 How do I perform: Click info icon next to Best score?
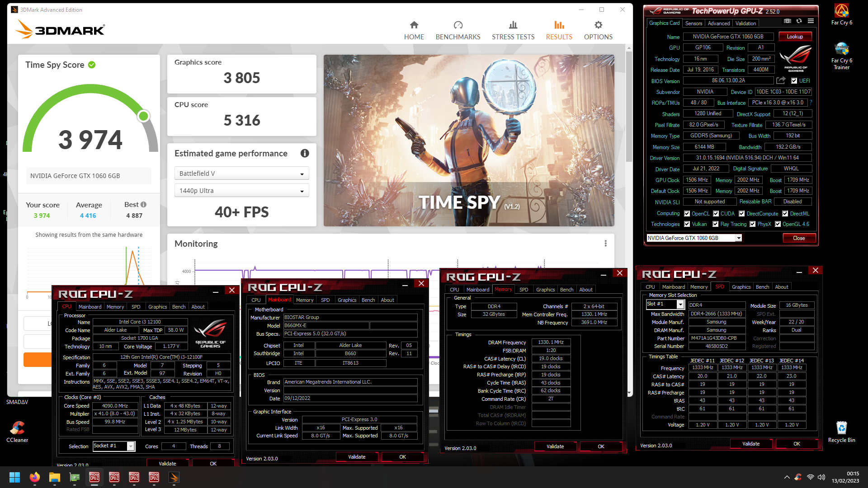tap(143, 204)
